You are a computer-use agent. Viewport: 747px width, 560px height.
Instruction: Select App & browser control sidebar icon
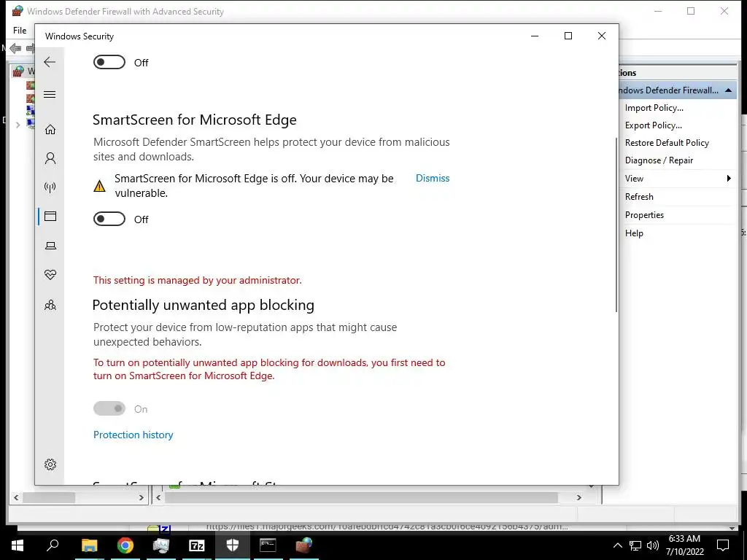50,216
